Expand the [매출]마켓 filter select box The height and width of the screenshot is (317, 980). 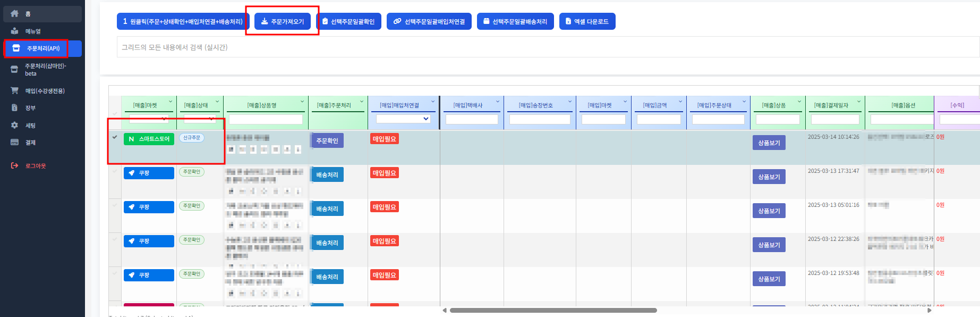[149, 119]
